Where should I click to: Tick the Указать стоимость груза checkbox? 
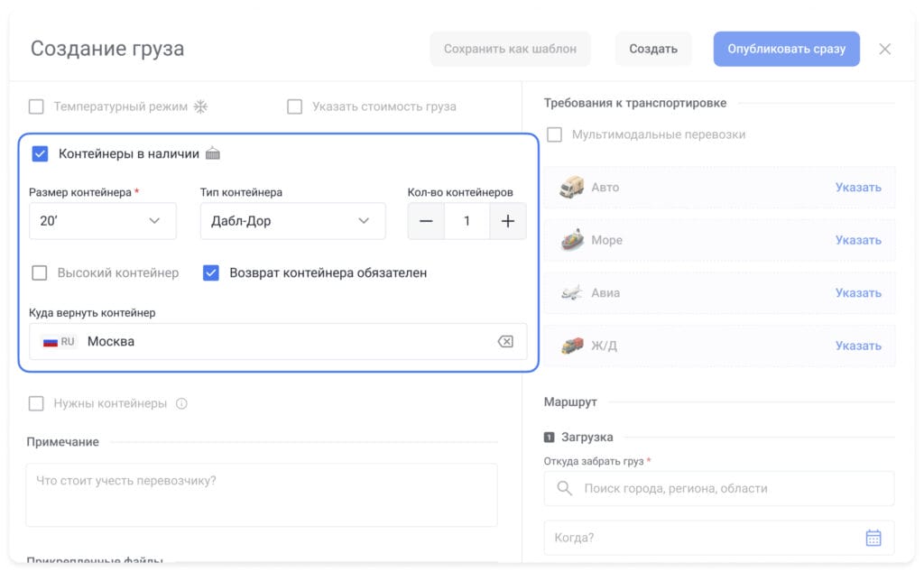(295, 106)
